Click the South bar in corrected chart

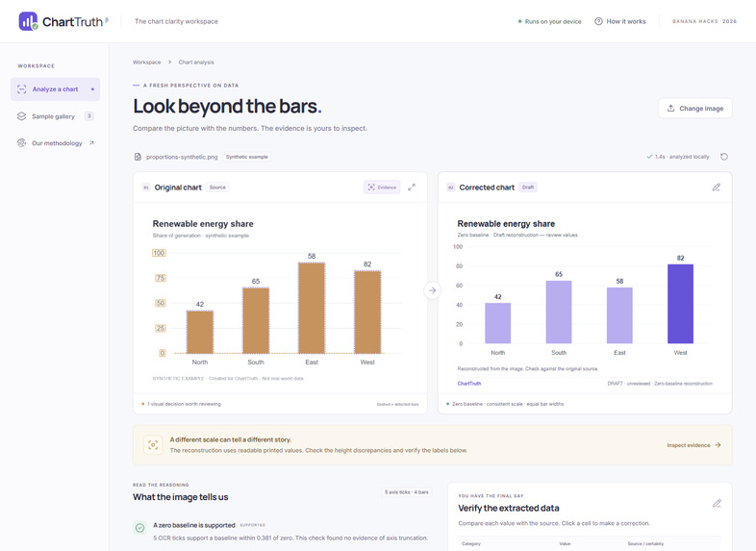pos(559,312)
